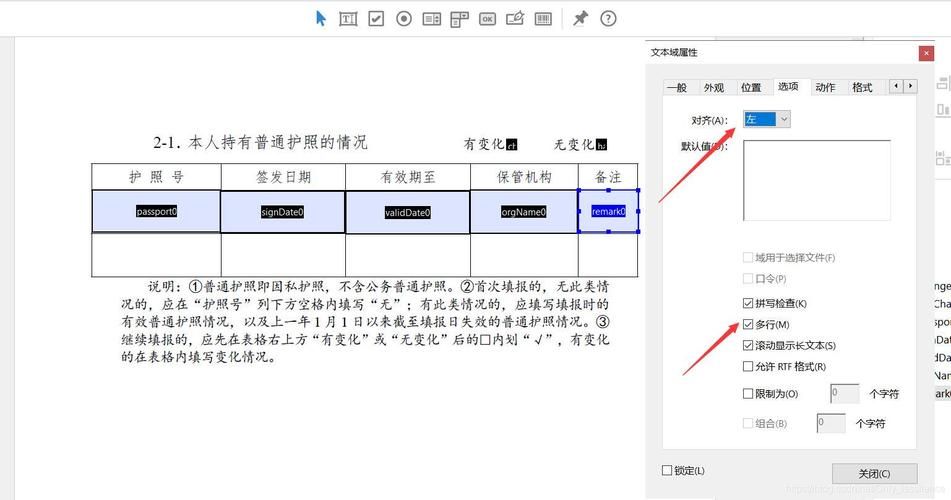This screenshot has height=500, width=951.
Task: Pin the form tool with pushpin icon
Action: point(580,19)
